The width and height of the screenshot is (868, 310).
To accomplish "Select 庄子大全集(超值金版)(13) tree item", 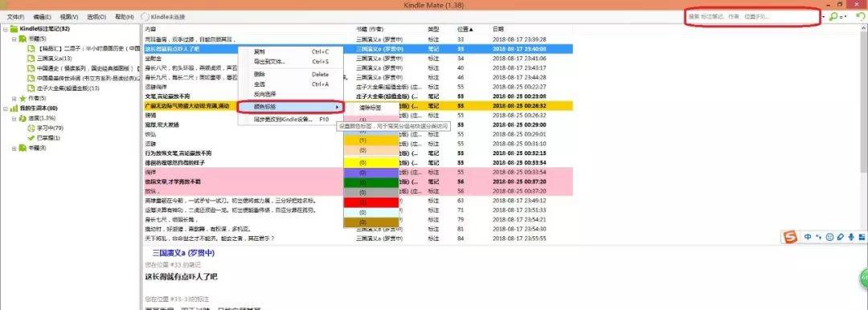I will 68,88.
